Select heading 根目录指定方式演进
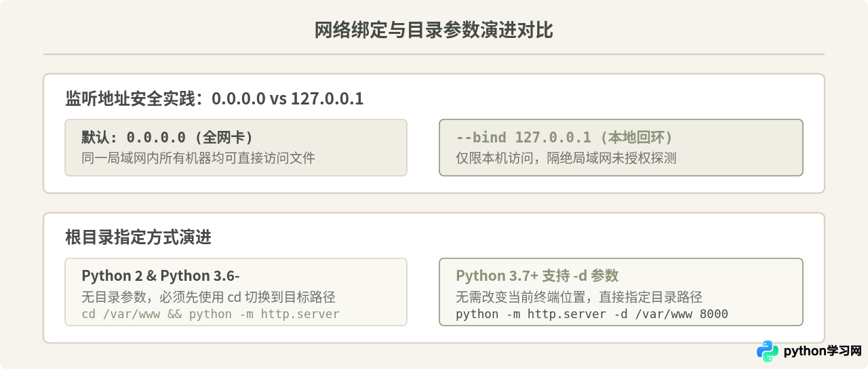The image size is (868, 369). tap(138, 237)
